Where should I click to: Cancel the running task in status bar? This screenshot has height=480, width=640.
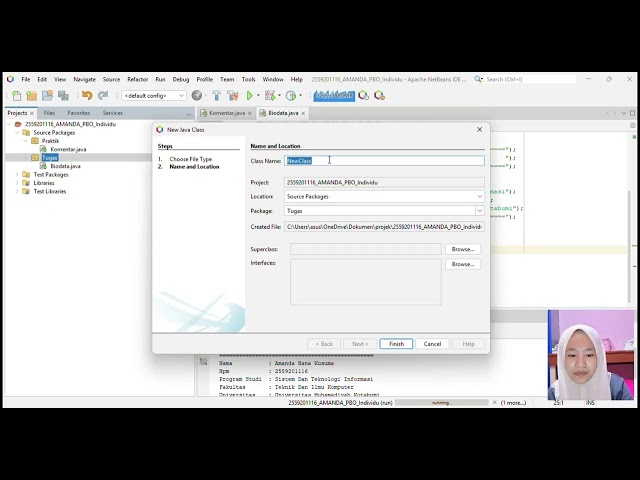tap(495, 402)
